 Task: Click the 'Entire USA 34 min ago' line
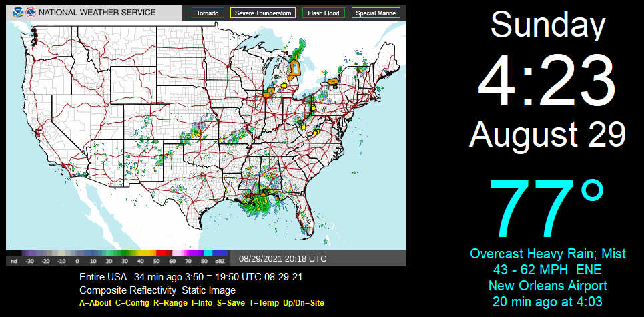(x=191, y=277)
